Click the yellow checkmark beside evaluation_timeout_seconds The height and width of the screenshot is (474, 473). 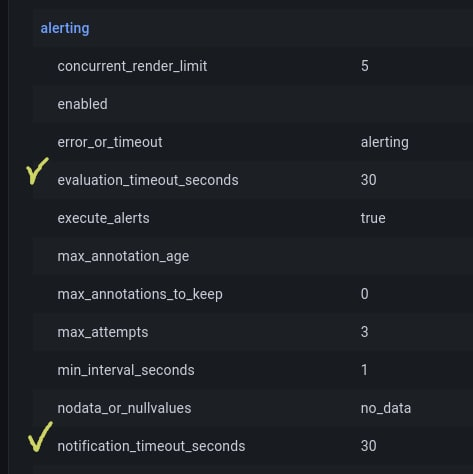coord(37,171)
